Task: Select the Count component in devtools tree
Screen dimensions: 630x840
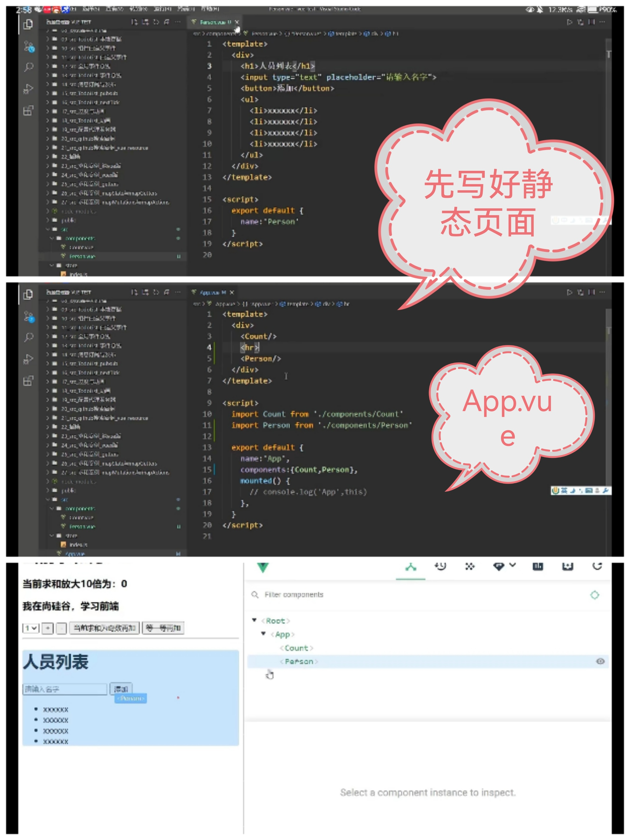Action: click(x=296, y=648)
